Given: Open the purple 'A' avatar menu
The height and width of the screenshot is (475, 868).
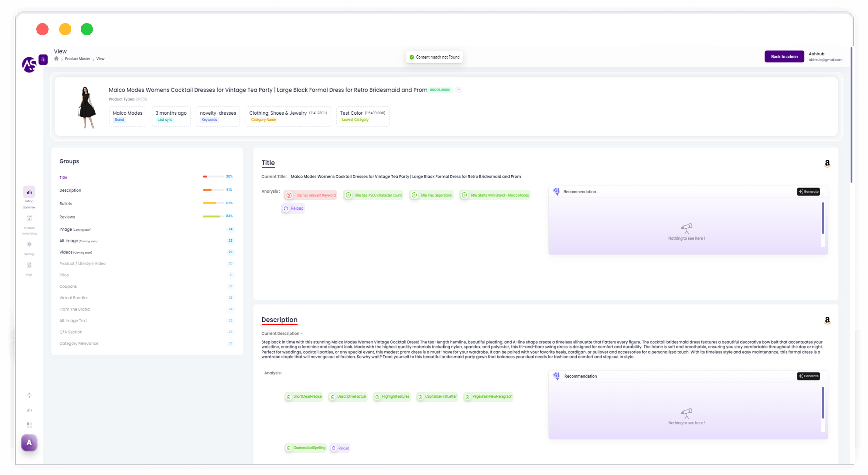Looking at the screenshot, I should point(29,443).
